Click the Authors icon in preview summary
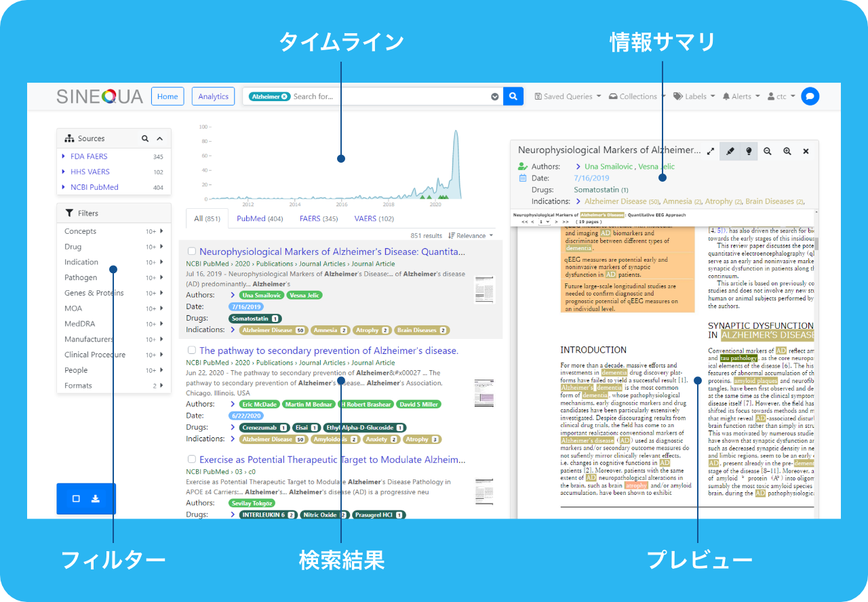 pyautogui.click(x=522, y=166)
